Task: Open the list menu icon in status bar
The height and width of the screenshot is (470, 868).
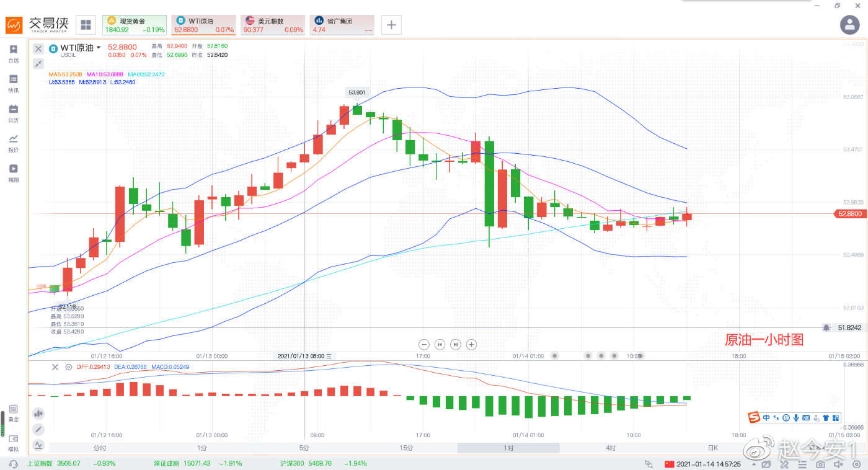Action: (x=802, y=464)
